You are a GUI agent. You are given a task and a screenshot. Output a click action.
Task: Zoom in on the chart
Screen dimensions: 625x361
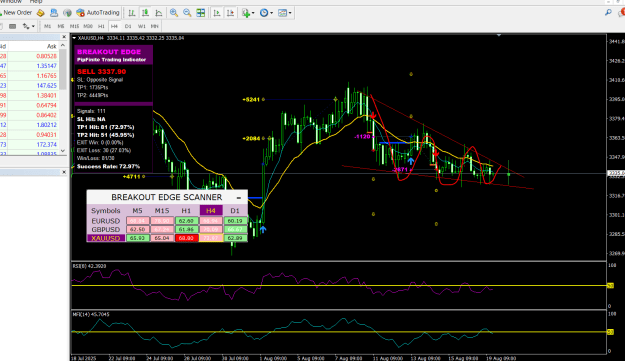pos(174,13)
